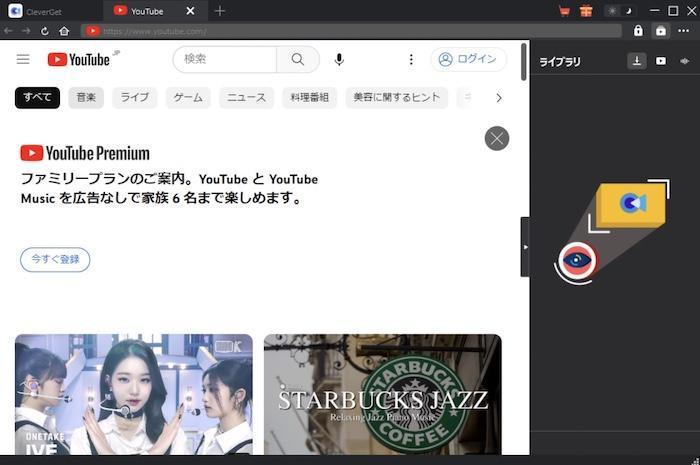Image resolution: width=700 pixels, height=465 pixels.
Task: Select the すべて category chip
Action: tap(38, 98)
